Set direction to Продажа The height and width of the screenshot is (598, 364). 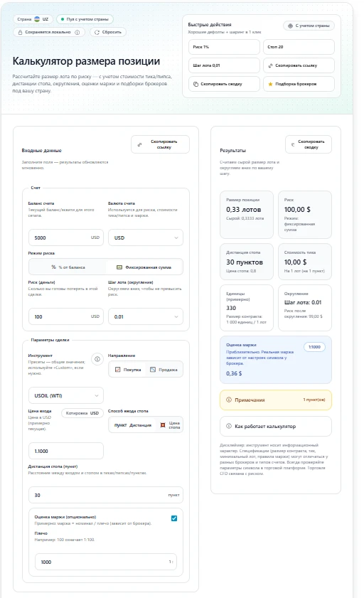coord(164,370)
